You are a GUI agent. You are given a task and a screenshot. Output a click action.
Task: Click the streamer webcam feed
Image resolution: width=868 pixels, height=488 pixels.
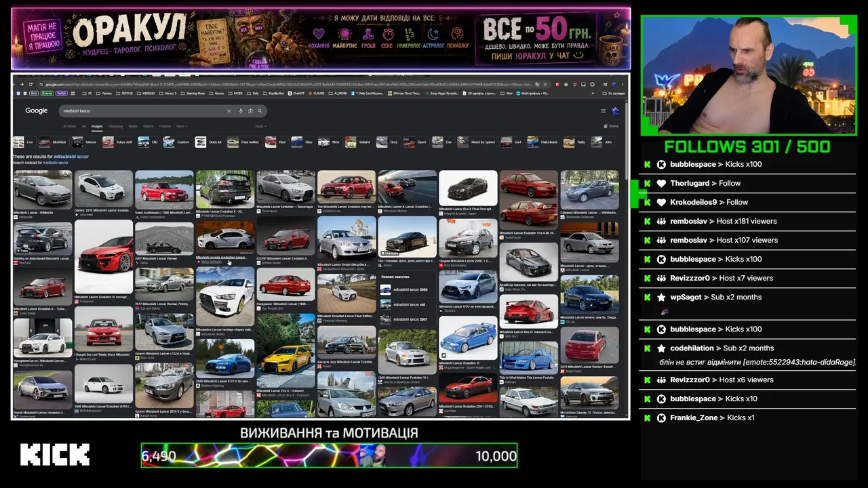click(749, 75)
